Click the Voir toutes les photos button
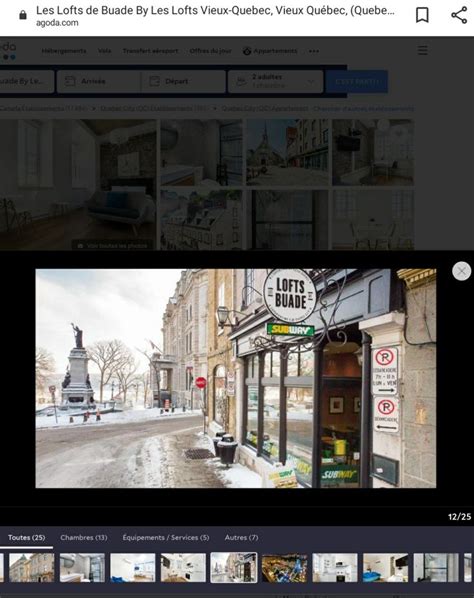This screenshot has height=598, width=474. pyautogui.click(x=113, y=246)
